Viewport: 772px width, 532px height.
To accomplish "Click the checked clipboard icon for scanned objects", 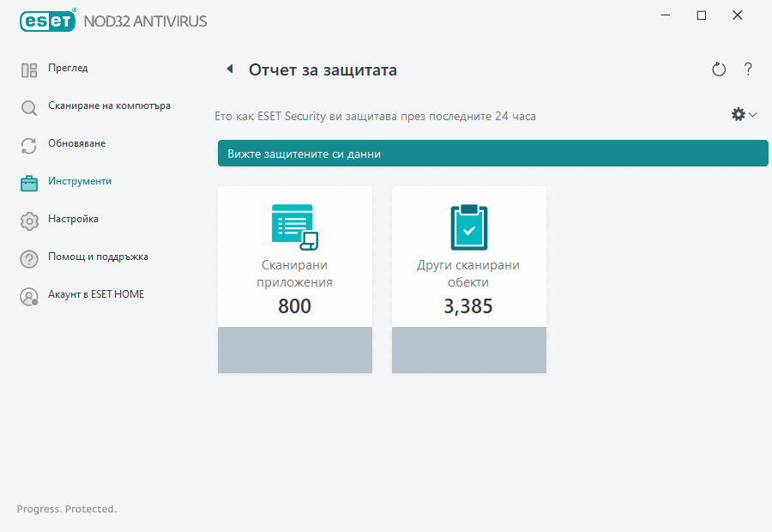I will pyautogui.click(x=468, y=225).
